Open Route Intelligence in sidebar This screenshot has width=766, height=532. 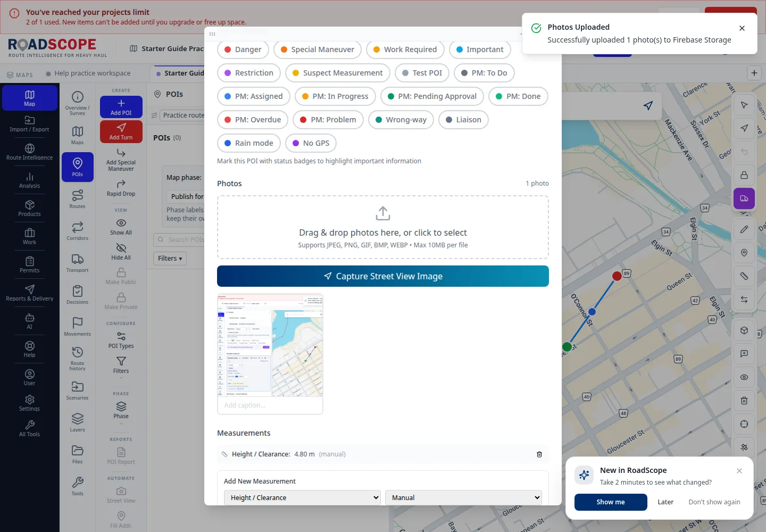click(29, 152)
